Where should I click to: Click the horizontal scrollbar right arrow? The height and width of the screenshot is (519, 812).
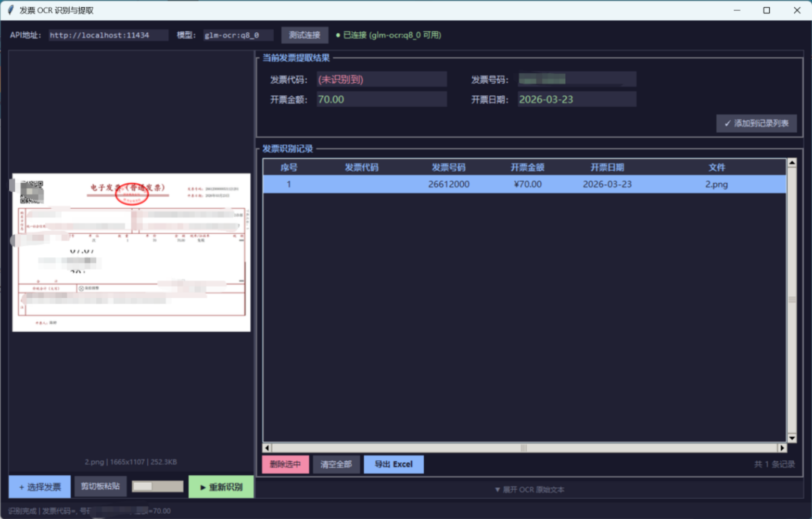click(782, 448)
